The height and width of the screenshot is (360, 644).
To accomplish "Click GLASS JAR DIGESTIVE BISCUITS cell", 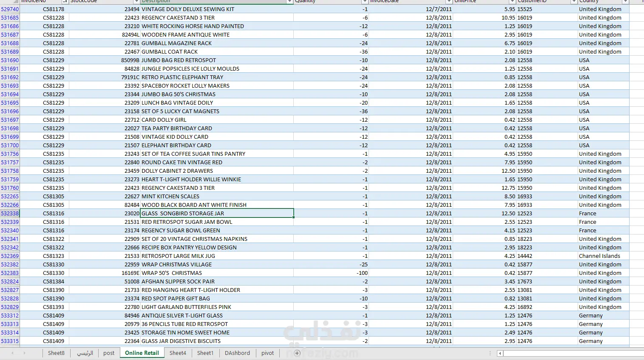I will tap(217, 341).
